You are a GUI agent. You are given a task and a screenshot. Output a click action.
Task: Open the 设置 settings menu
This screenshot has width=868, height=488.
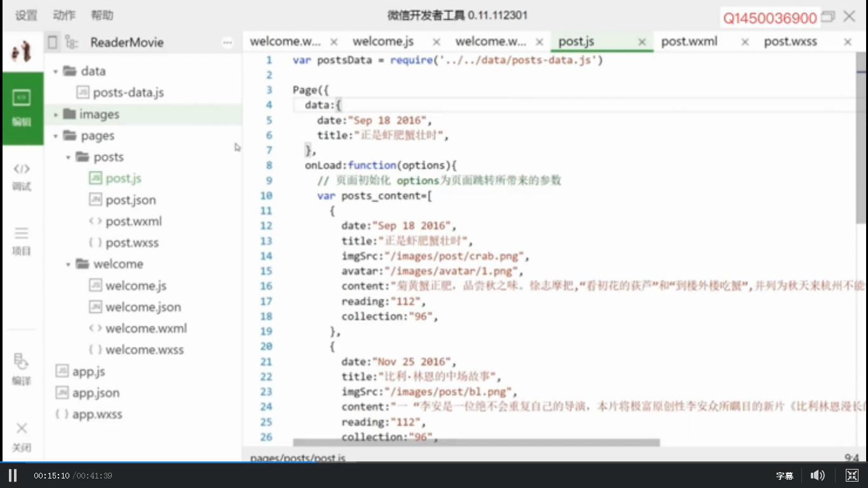click(x=26, y=15)
